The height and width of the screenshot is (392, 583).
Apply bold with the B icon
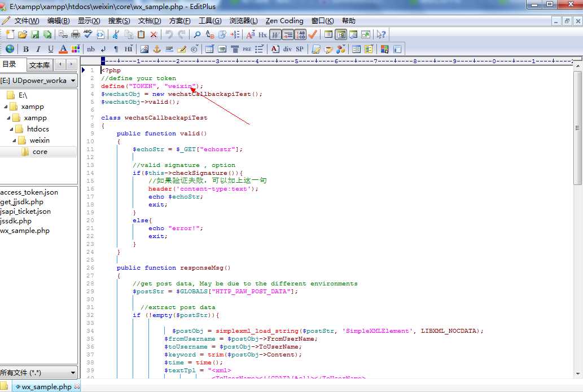pyautogui.click(x=25, y=49)
